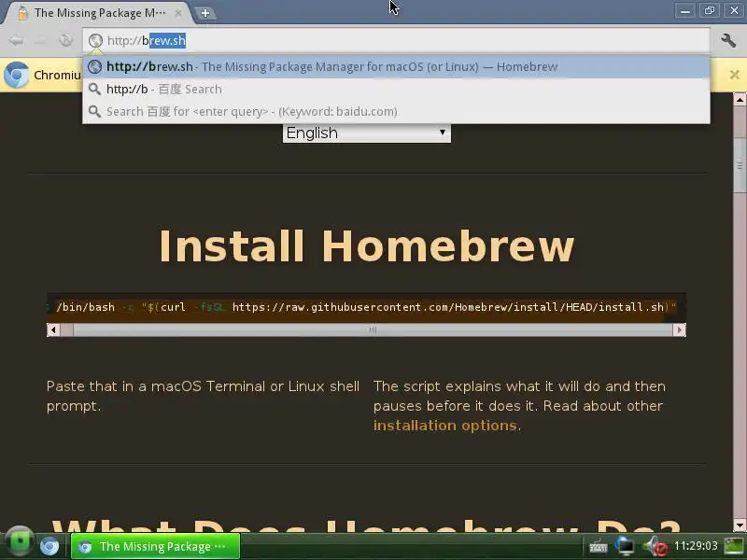Click the globe icon beside brew.sh suggestion
Image resolution: width=747 pixels, height=560 pixels.
(94, 66)
